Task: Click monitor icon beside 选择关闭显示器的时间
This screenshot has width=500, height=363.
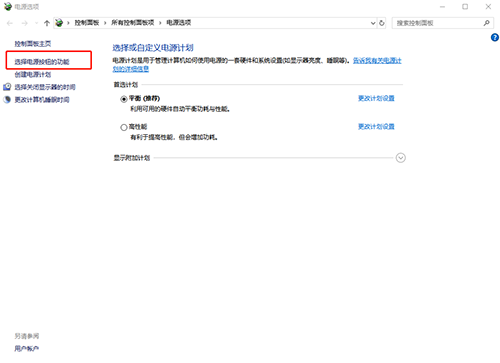Action: pyautogui.click(x=7, y=87)
